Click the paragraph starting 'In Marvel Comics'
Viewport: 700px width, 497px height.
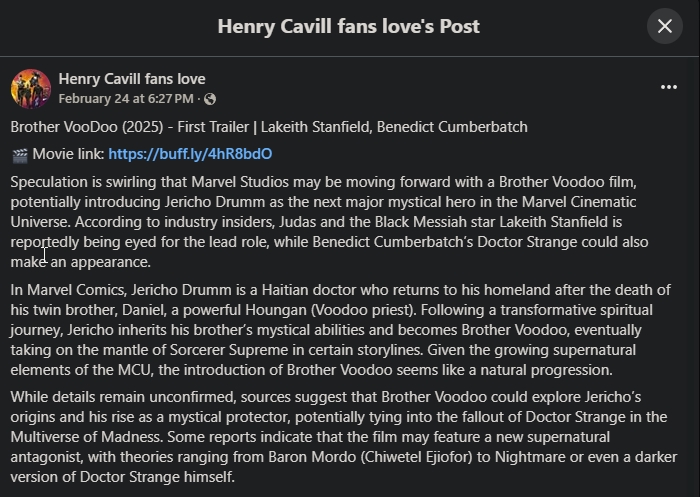click(x=330, y=329)
